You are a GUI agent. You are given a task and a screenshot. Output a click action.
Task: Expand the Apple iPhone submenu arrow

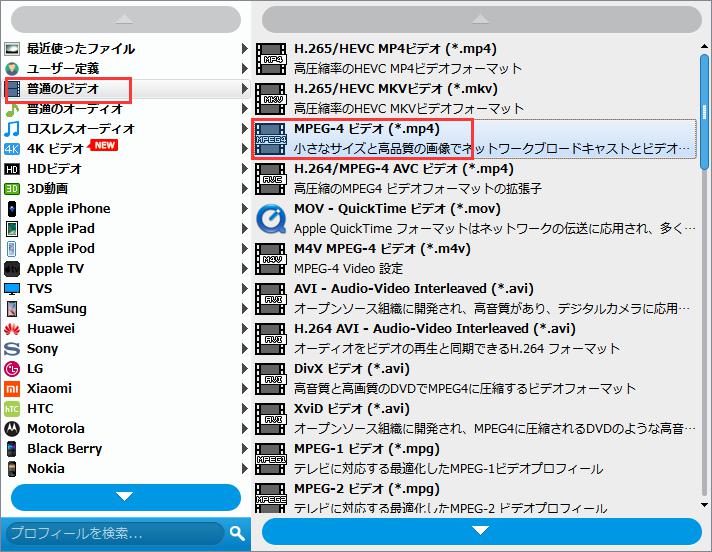[245, 209]
